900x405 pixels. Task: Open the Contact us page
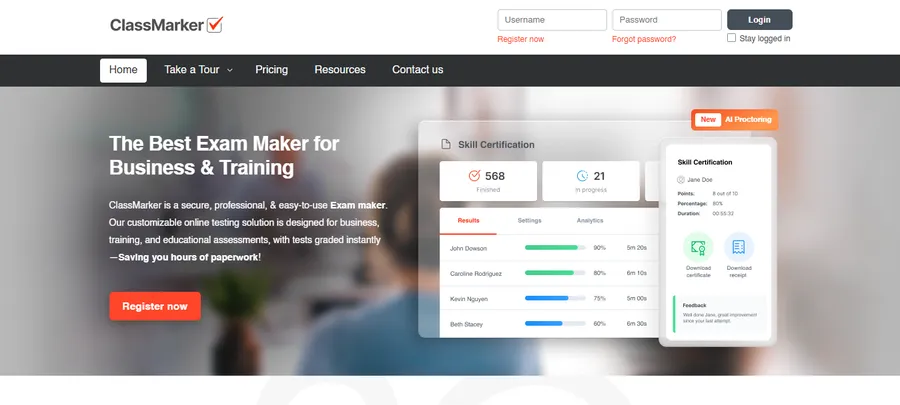click(417, 70)
